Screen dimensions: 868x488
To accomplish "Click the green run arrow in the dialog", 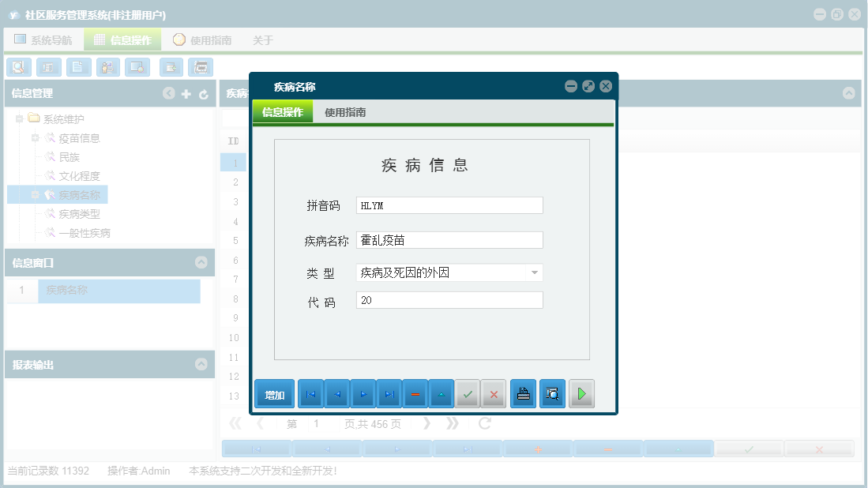I will point(582,393).
